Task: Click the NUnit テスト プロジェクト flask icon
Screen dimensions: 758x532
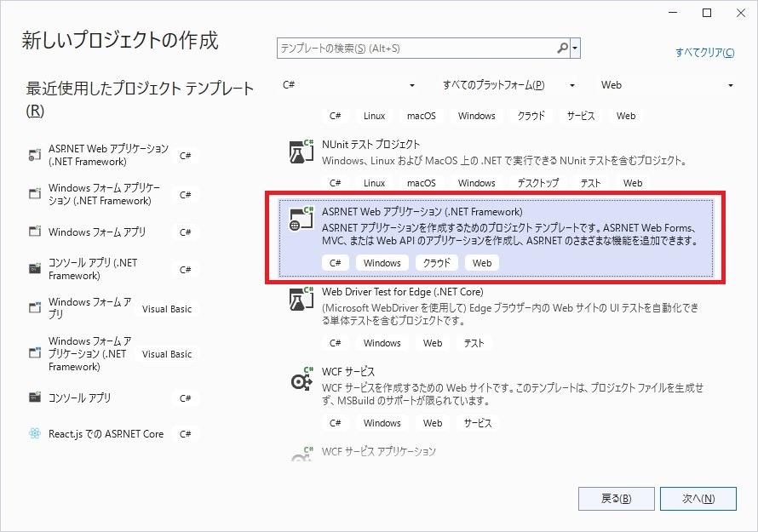Action: (x=301, y=152)
